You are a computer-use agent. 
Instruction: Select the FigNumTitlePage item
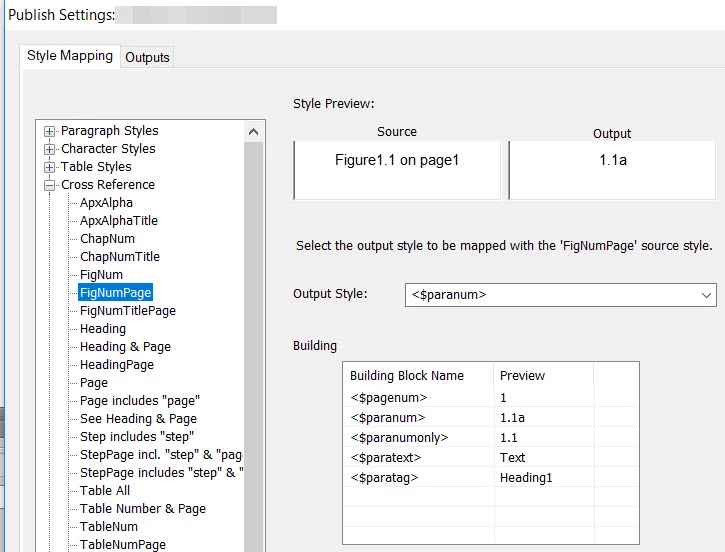click(128, 311)
